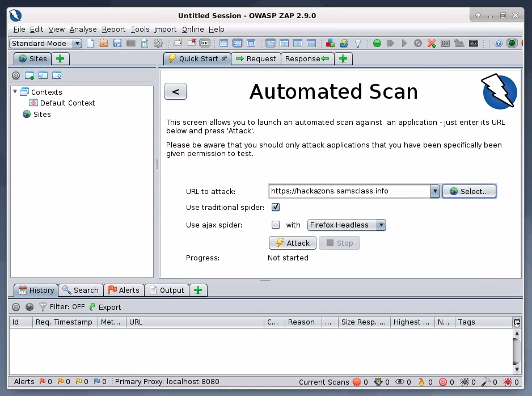Open the URL to attack dropdown arrow

tap(435, 191)
